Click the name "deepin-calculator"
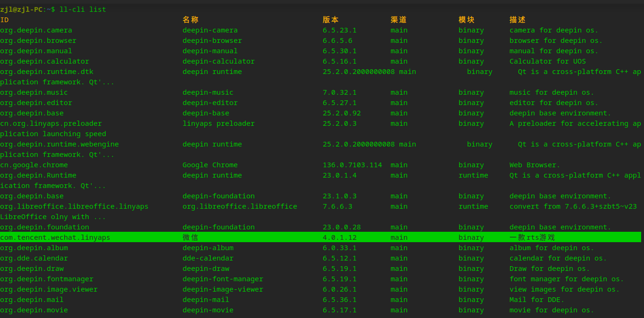 218,61
